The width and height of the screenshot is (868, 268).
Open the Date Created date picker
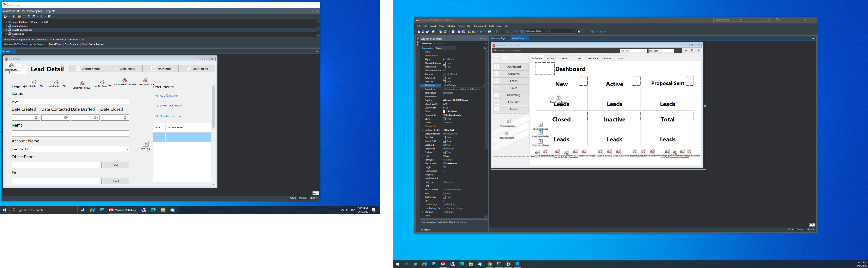37,117
